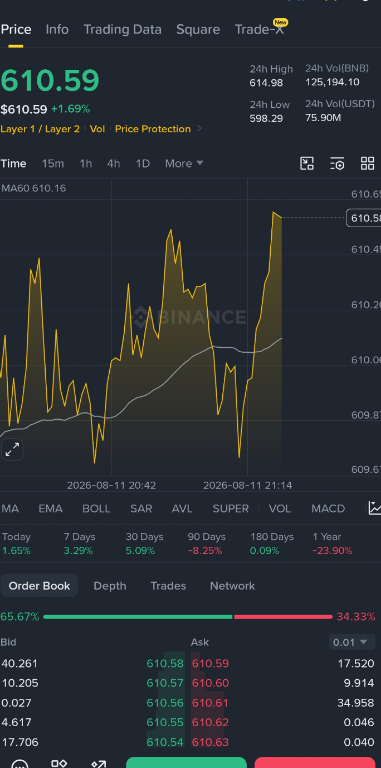Click the 180 Days 0.09% performance
This screenshot has height=768, width=381.
272,544
